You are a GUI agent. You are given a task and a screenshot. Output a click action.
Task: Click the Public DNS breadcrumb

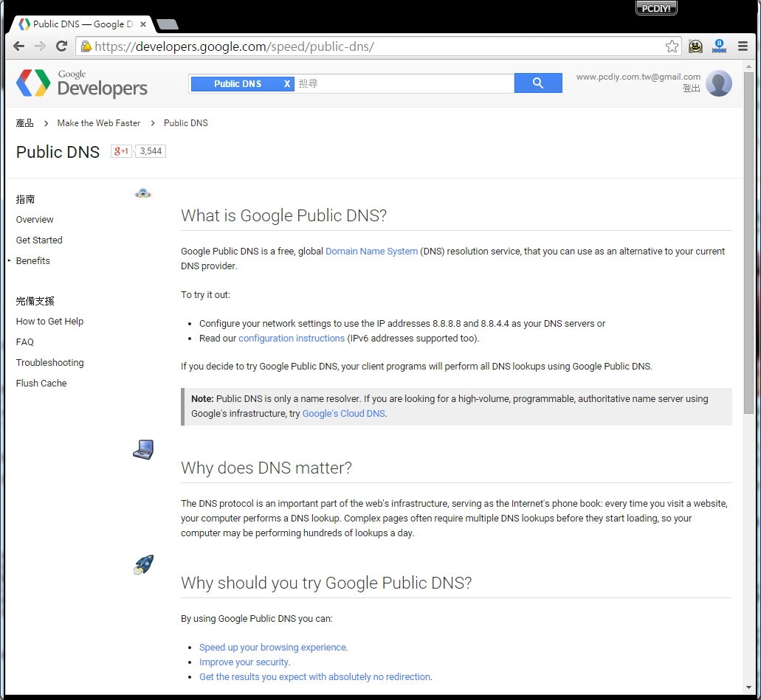(186, 123)
